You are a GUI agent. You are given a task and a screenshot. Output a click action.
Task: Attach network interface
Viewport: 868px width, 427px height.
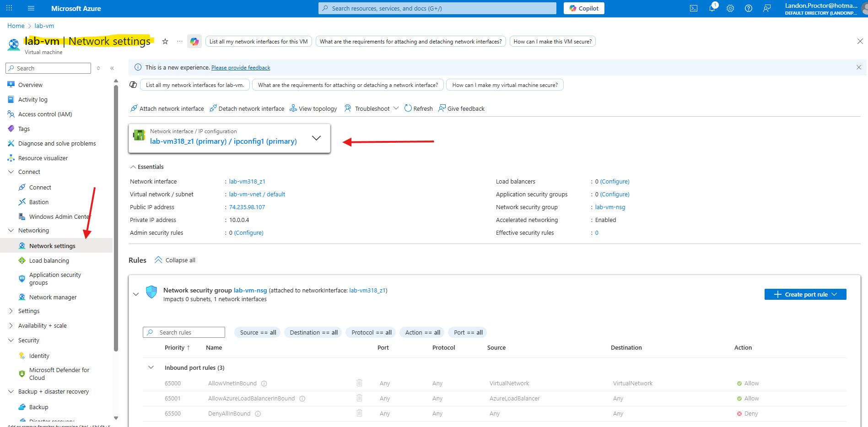tap(167, 108)
